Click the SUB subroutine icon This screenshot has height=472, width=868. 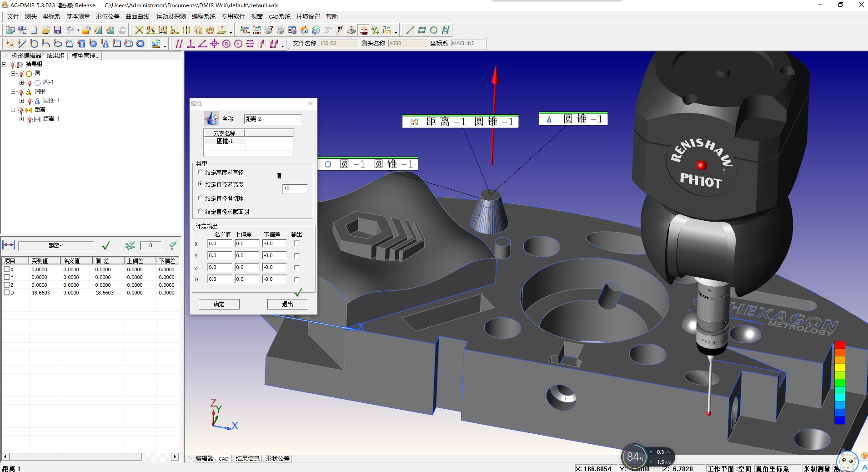387,30
